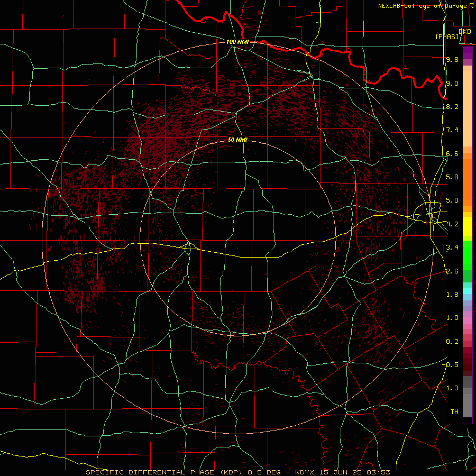
Task: Click the 0.2 scale value
Action: [452, 342]
